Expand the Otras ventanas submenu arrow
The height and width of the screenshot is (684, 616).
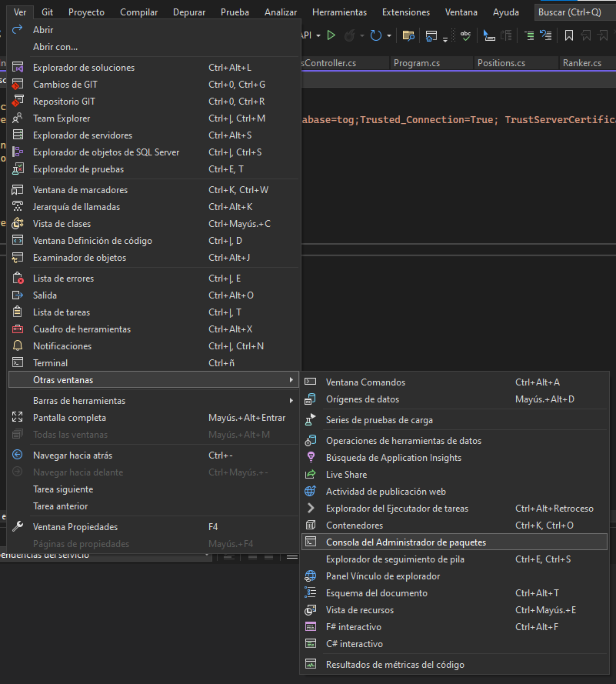(291, 380)
